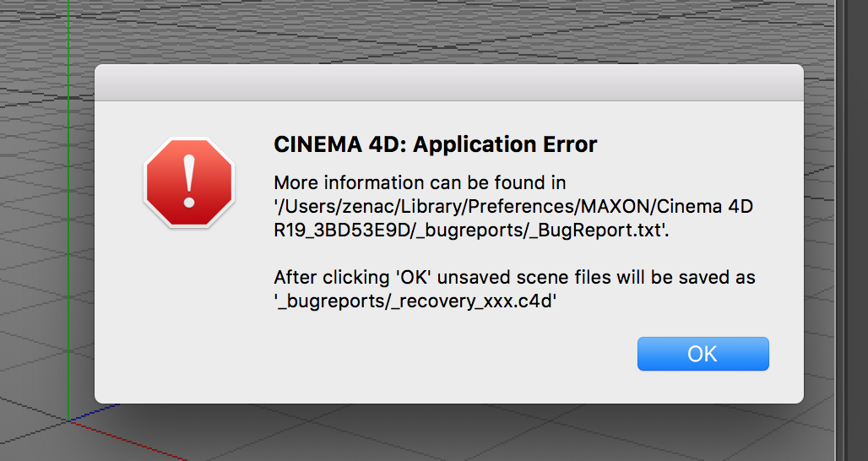868x461 pixels.
Task: Click the dialog's gray title bar
Action: pyautogui.click(x=448, y=83)
